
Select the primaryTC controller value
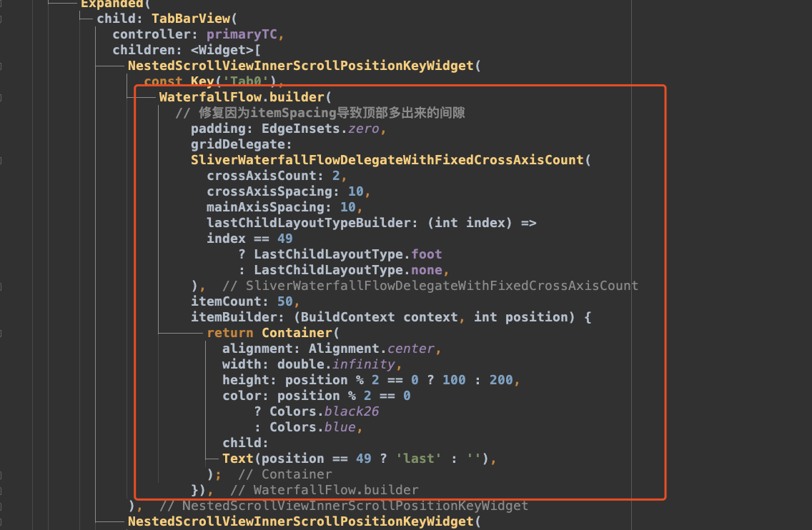tap(242, 34)
